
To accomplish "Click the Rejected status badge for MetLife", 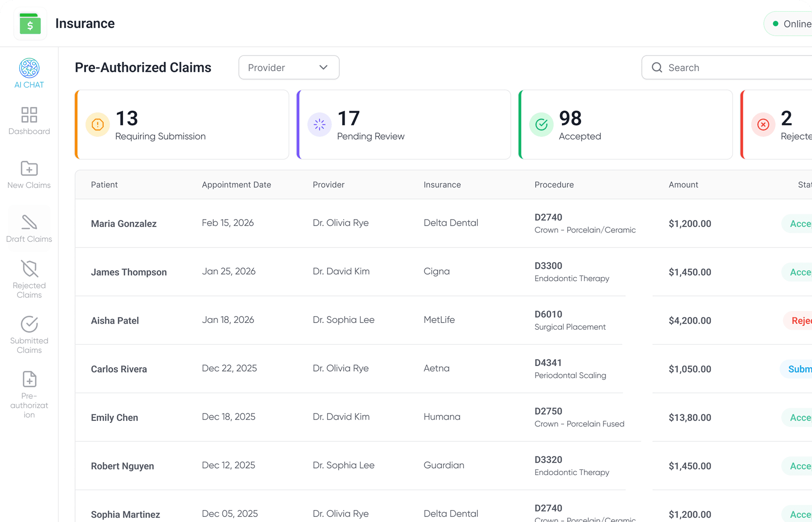I will pos(800,320).
